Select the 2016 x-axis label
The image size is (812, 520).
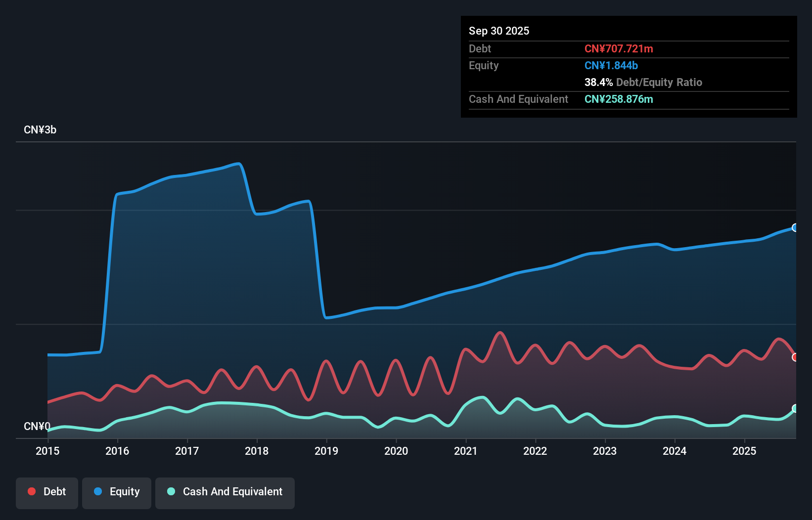[117, 451]
